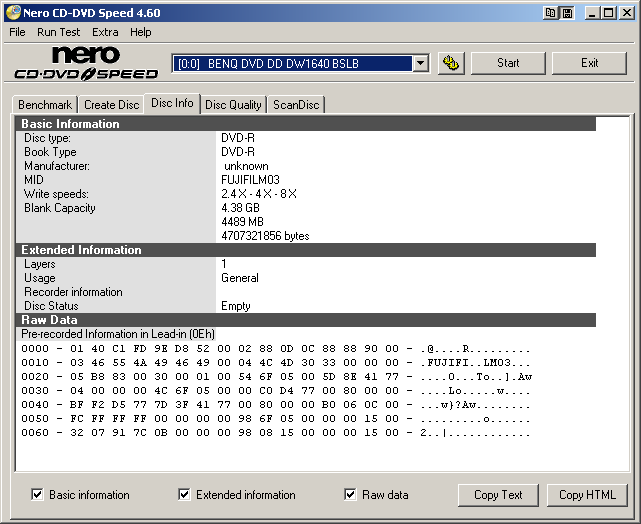The image size is (641, 524).
Task: Toggle the Extended information checkbox
Action: 184,494
